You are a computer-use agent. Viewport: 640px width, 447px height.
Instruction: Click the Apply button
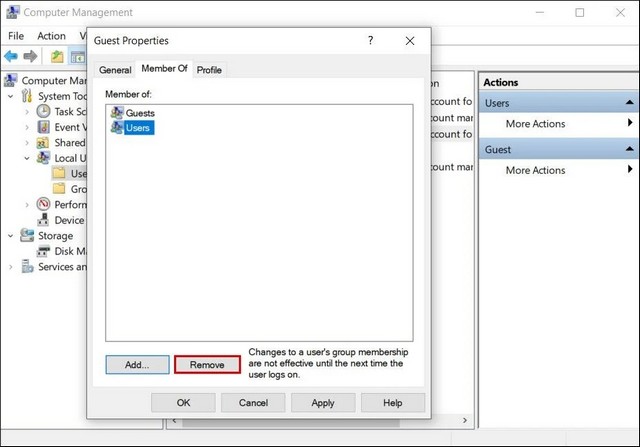click(x=323, y=403)
